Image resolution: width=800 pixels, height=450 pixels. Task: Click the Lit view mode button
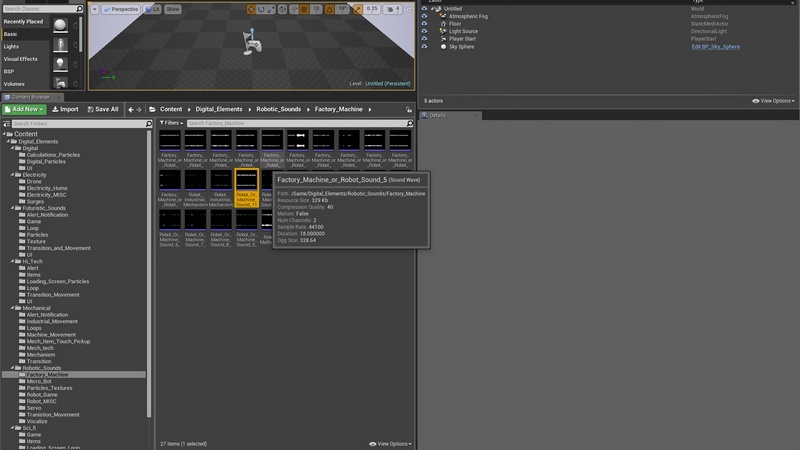(x=152, y=8)
